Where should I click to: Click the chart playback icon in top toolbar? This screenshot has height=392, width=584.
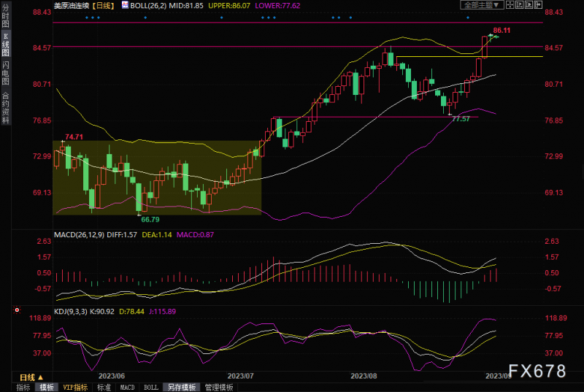(529, 5)
